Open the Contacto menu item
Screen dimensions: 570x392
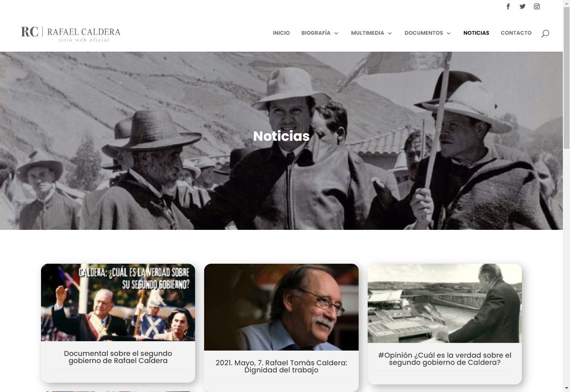[516, 33]
